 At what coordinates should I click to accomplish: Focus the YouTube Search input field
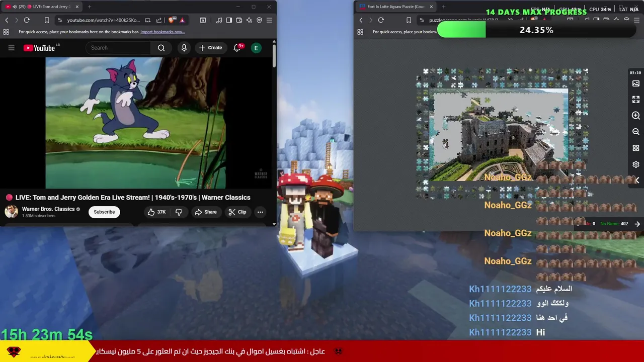(118, 48)
